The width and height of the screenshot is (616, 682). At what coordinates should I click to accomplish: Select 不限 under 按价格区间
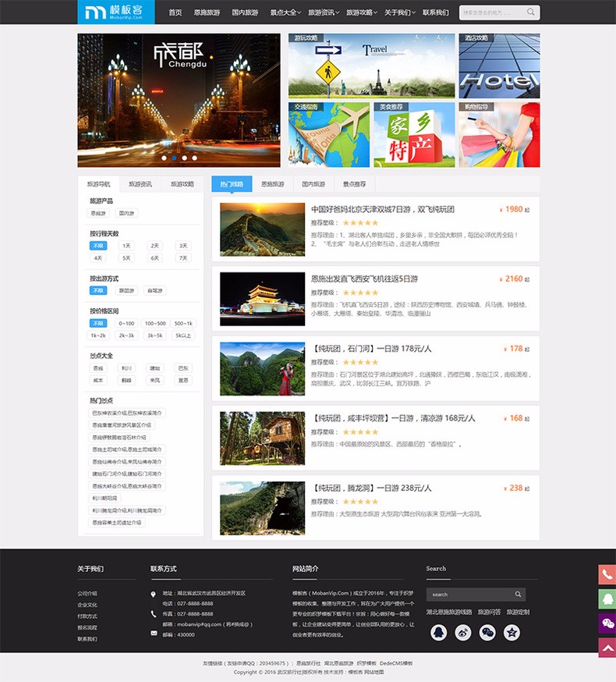[x=98, y=323]
